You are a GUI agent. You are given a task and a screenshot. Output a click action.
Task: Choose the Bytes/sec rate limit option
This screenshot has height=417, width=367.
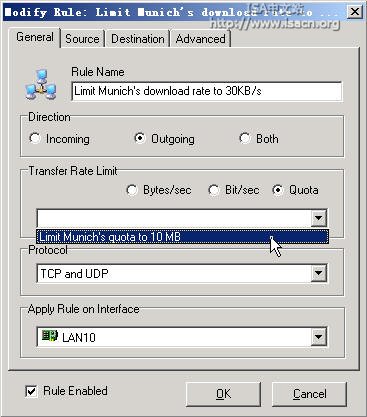tap(131, 190)
